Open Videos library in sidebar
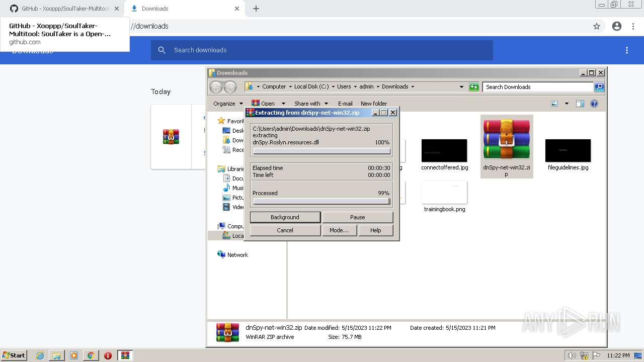This screenshot has width=644, height=362. [x=233, y=207]
